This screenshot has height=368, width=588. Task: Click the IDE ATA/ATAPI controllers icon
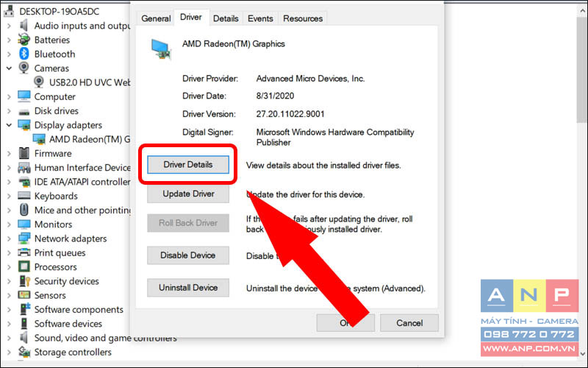[24, 182]
